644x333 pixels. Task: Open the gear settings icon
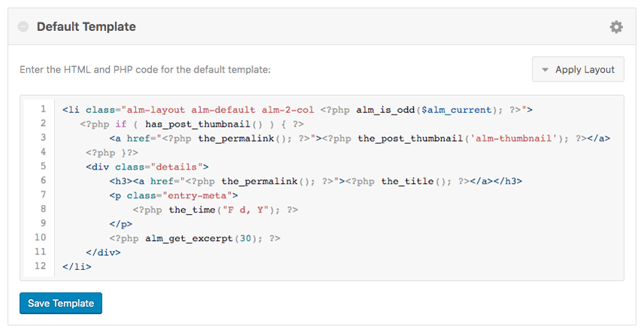point(616,27)
